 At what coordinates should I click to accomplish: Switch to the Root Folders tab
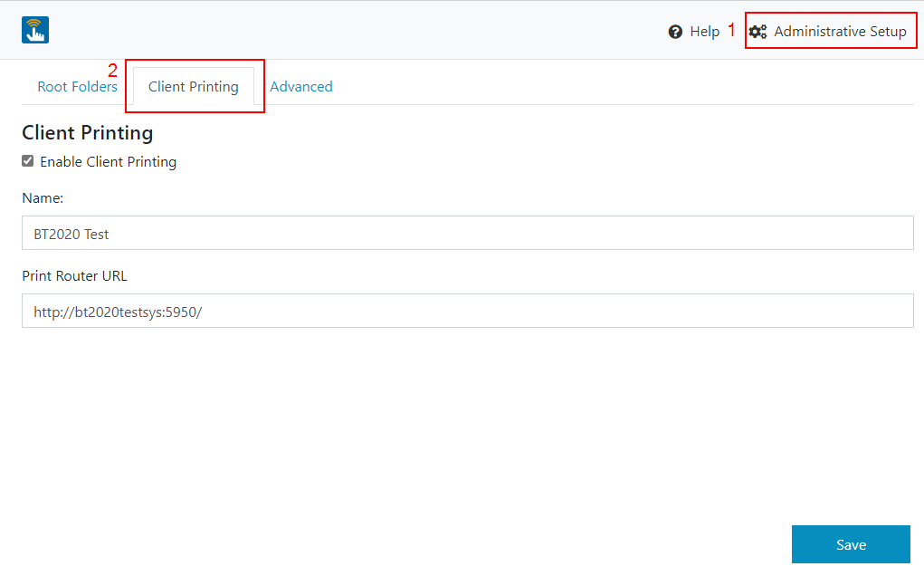(x=77, y=87)
